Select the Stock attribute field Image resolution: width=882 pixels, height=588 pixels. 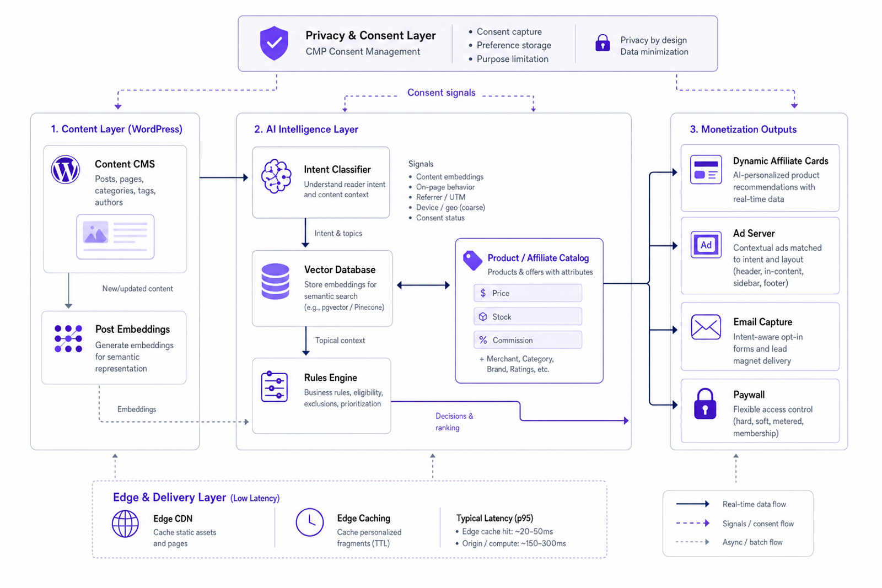click(x=528, y=317)
